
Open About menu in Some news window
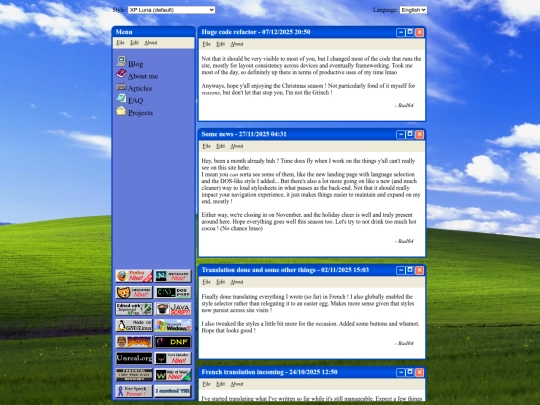[237, 146]
